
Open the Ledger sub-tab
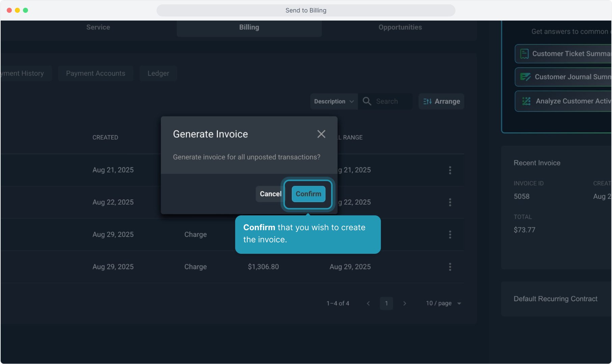click(x=158, y=73)
